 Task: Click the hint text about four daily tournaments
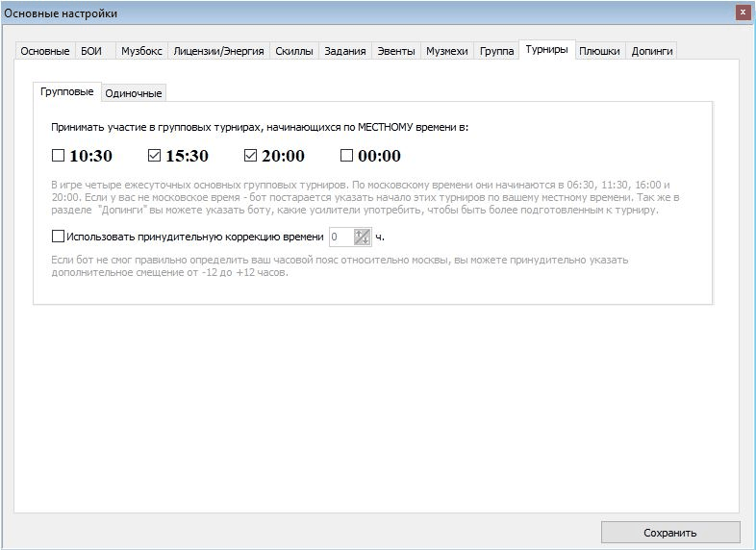[365, 197]
